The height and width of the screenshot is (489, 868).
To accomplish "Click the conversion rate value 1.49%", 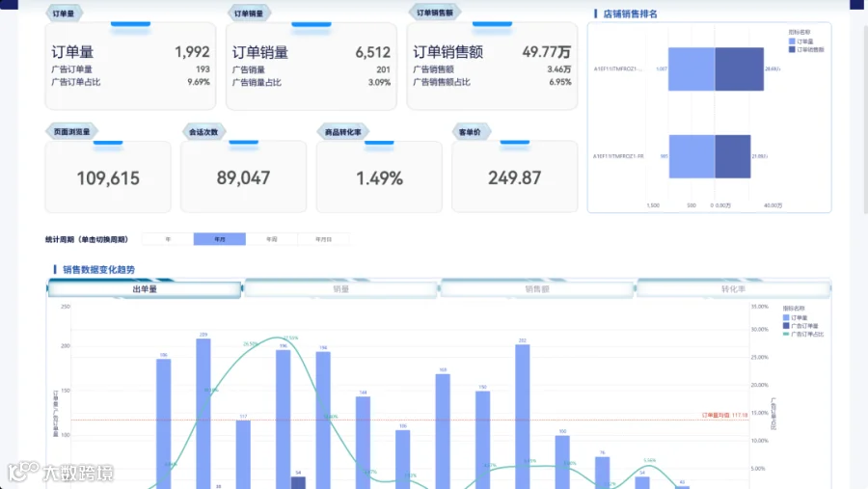I will click(379, 178).
